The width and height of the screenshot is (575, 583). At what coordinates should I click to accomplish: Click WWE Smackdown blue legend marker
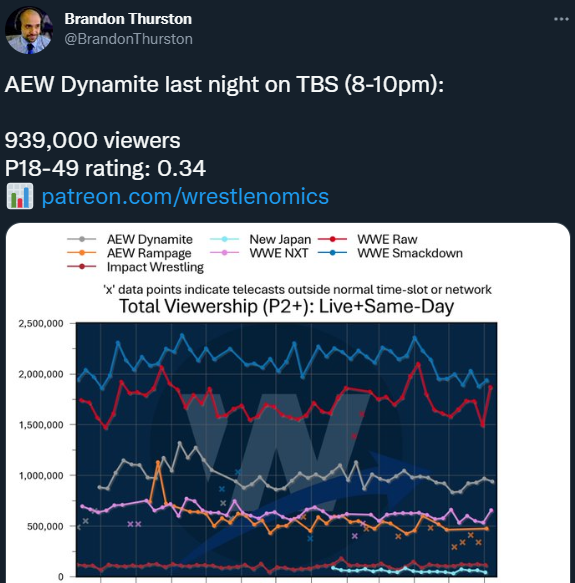click(x=333, y=253)
